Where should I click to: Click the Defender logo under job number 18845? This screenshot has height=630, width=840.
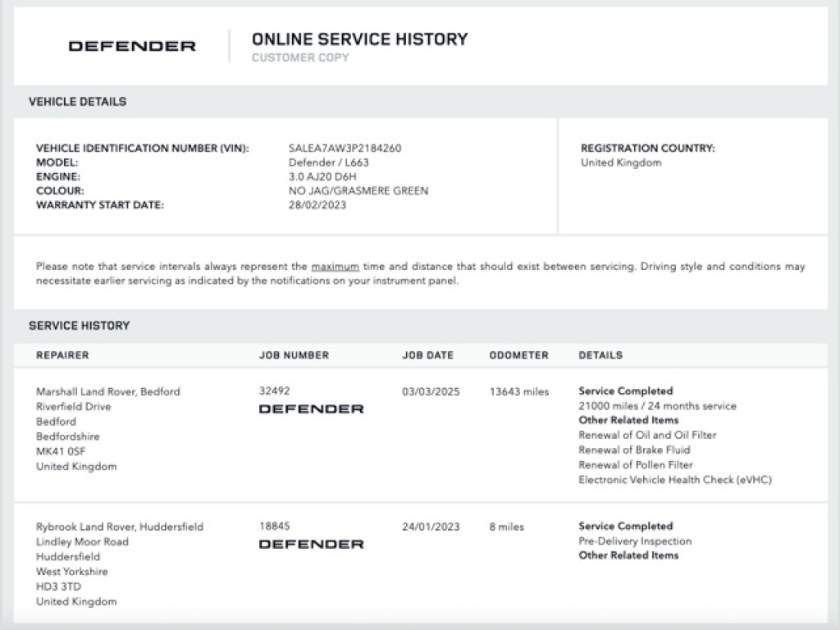(x=311, y=544)
